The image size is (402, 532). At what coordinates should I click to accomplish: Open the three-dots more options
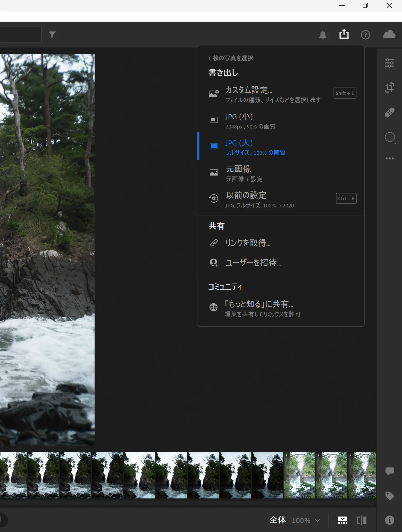[x=389, y=158]
